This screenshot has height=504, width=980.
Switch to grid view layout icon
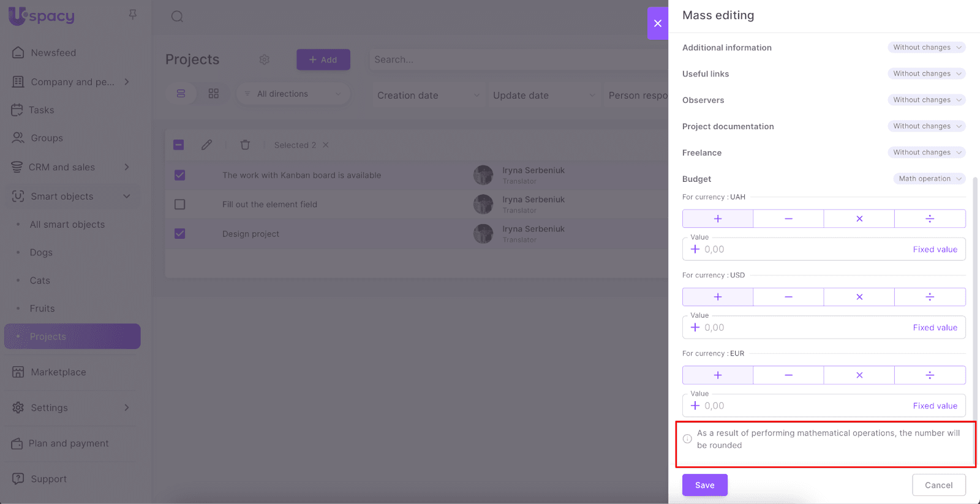pos(213,94)
